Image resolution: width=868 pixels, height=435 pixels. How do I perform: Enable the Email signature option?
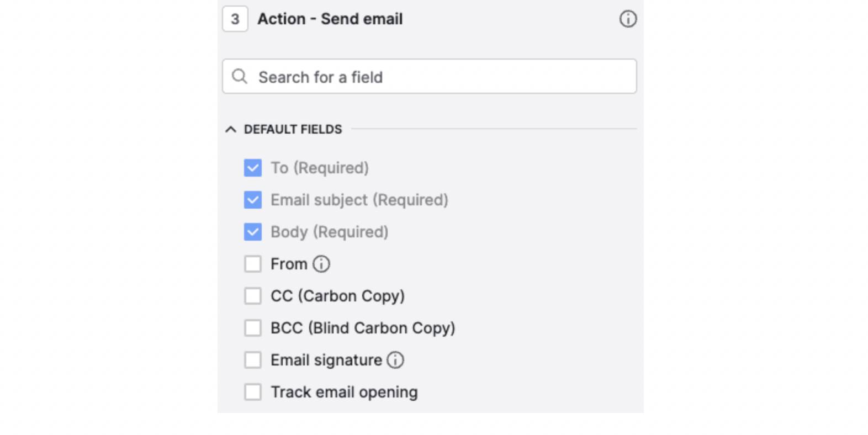(x=252, y=360)
